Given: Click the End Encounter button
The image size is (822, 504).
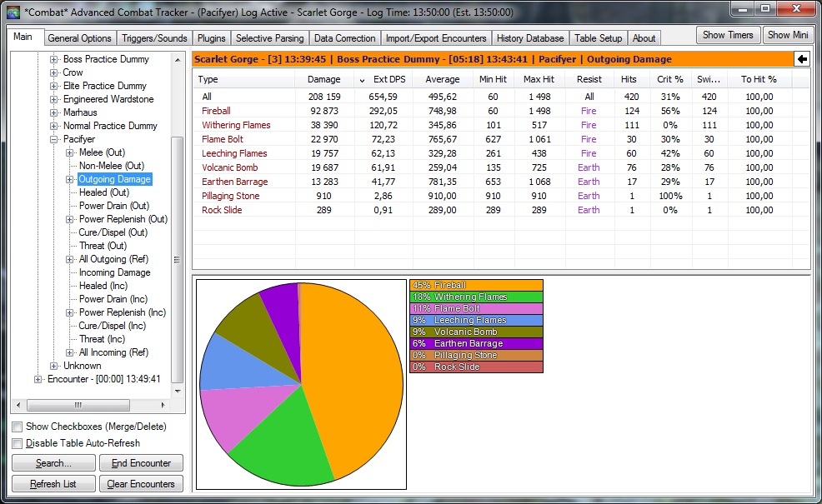Looking at the screenshot, I should [x=141, y=463].
